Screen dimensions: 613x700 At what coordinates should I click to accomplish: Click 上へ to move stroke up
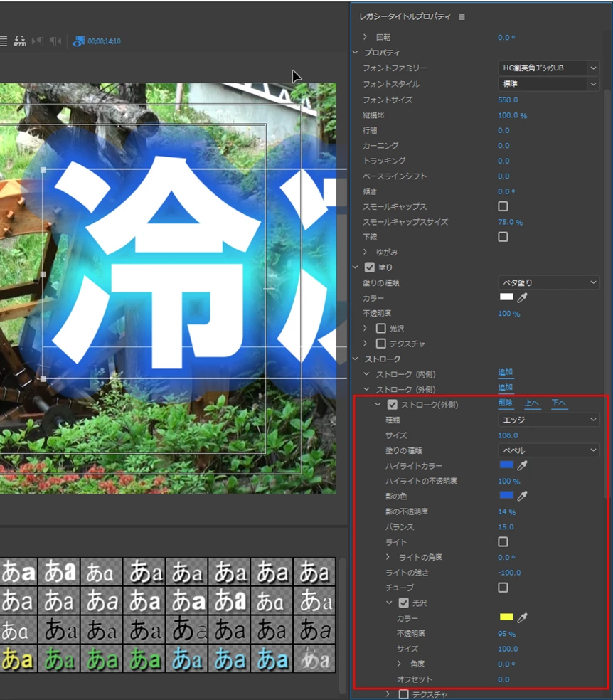tap(532, 403)
